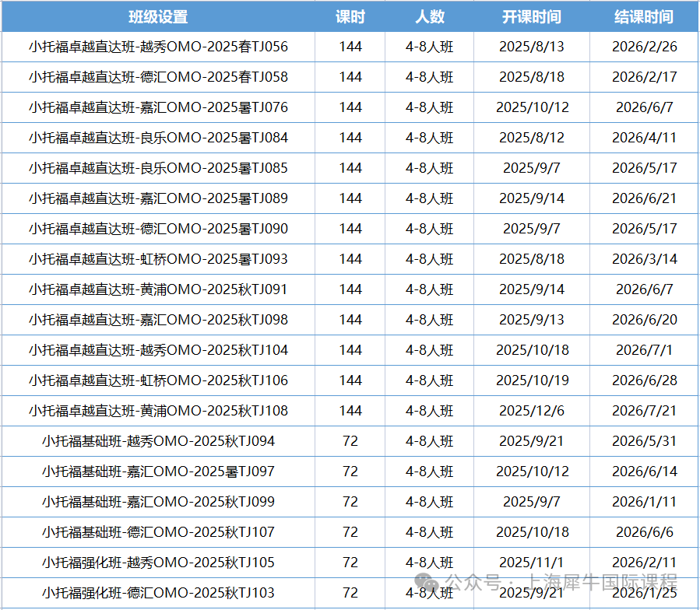Select class cell 虹桥OMO-2025暑TJ093
700x610 pixels.
tap(158, 259)
